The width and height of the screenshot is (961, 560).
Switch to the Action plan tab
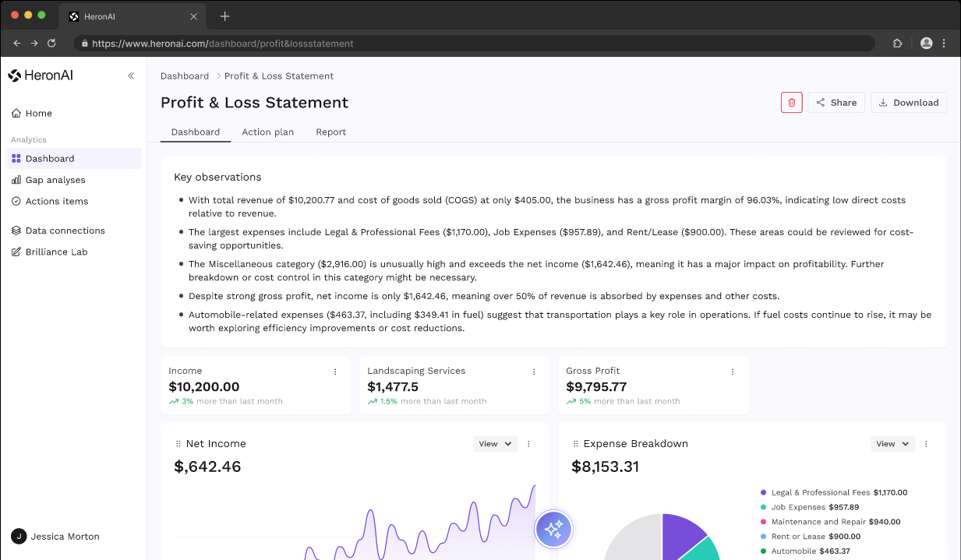268,132
